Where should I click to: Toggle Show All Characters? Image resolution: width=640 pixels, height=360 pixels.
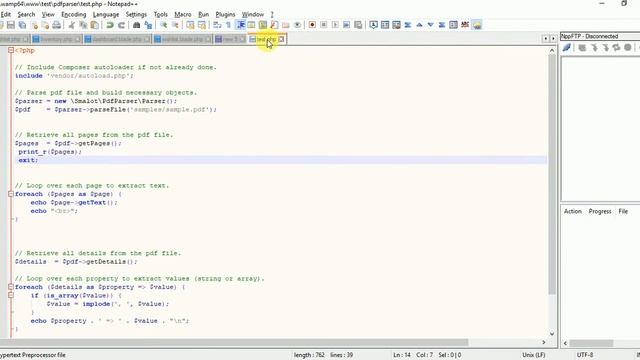(229, 25)
